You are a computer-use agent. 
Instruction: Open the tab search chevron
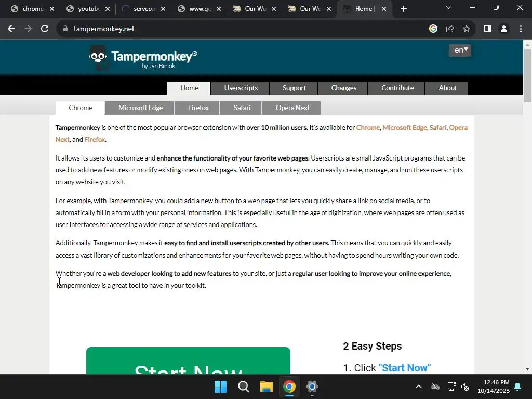448,7
